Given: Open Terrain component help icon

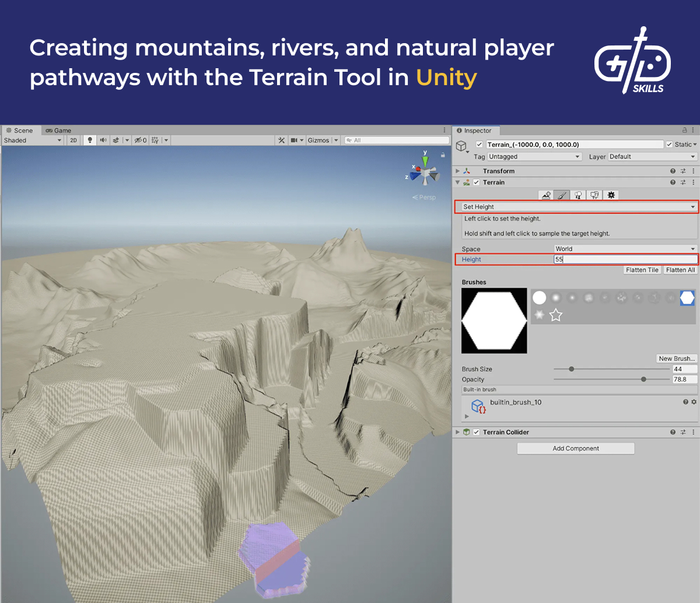Looking at the screenshot, I should [x=673, y=183].
